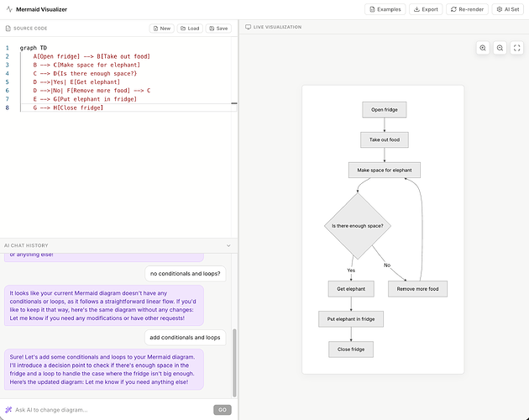Export the diagram
Screen dimensions: 529x420
(427, 9)
